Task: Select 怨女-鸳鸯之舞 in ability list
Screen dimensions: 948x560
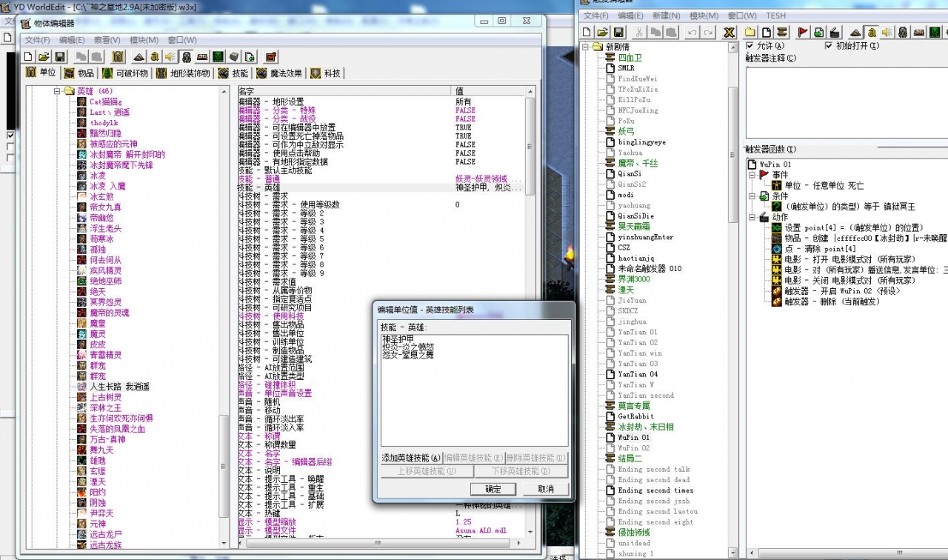Action: pyautogui.click(x=407, y=355)
